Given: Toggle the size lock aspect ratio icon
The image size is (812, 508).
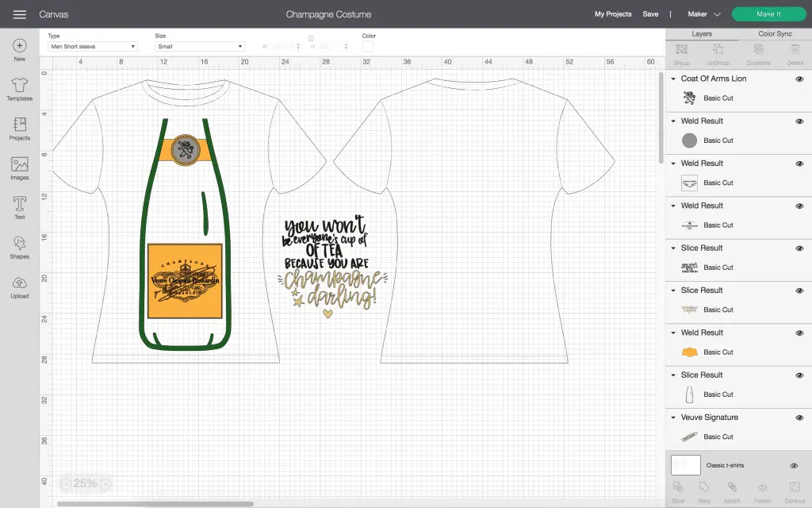Looking at the screenshot, I should (311, 38).
